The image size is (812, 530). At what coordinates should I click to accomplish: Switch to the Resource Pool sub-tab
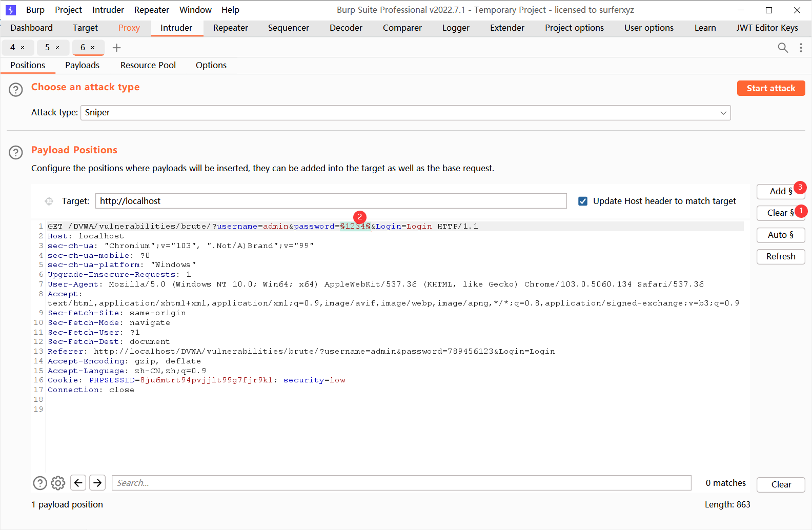[x=148, y=66]
